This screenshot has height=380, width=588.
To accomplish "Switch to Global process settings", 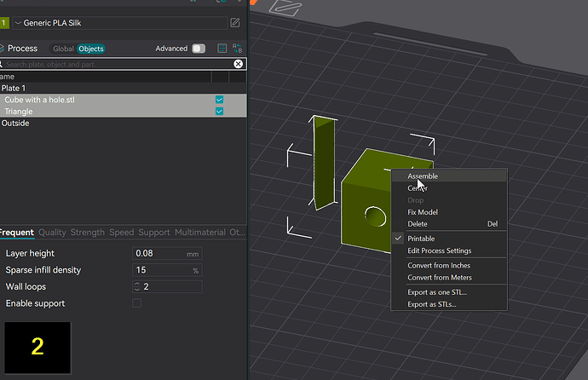I will 63,49.
